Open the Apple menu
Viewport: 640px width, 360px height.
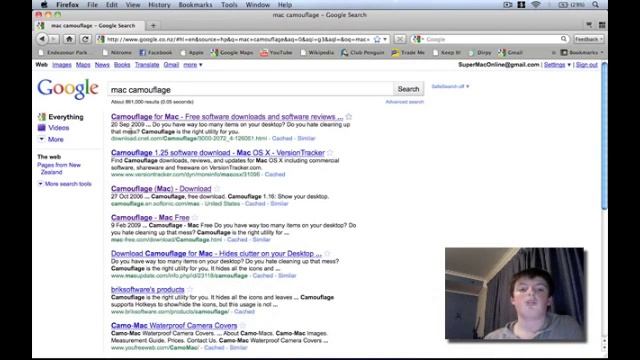tap(44, 5)
